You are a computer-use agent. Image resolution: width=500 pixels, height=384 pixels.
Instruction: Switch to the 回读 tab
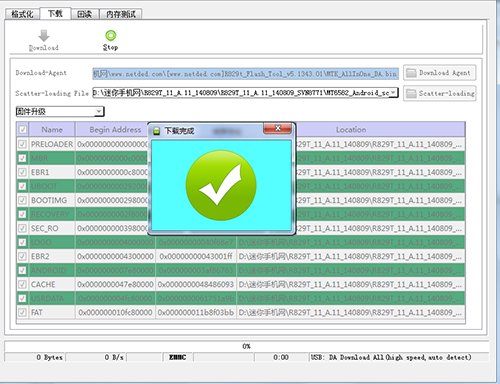point(85,14)
